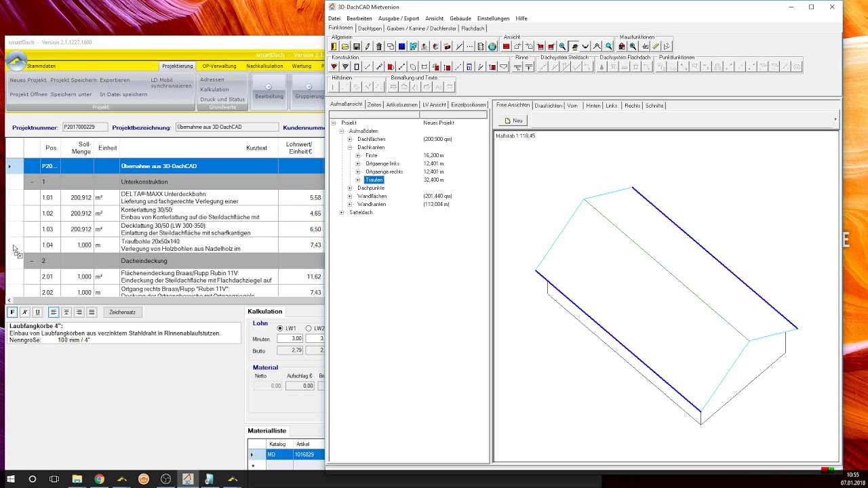Click the first gutter icon in Rinne group
This screenshot has width=868, height=488.
tap(517, 67)
